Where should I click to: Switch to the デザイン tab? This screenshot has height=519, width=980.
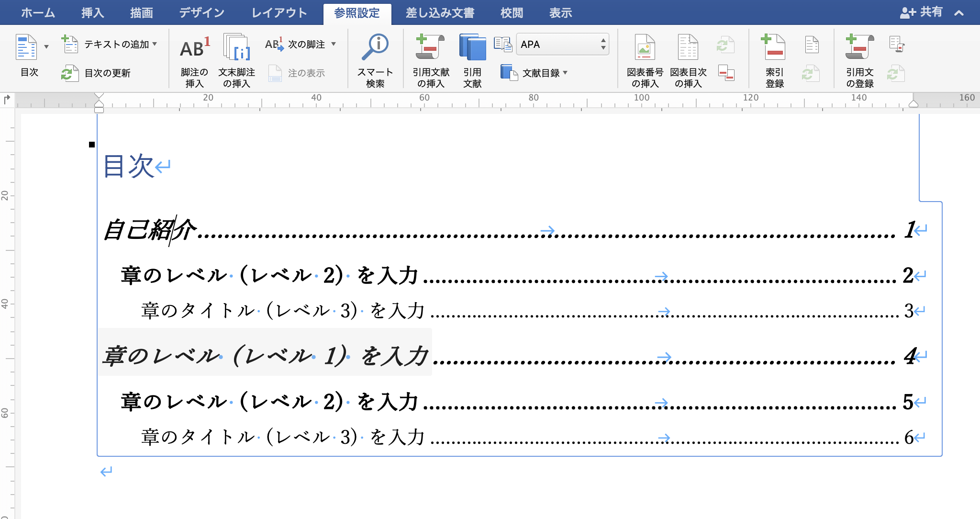point(201,13)
